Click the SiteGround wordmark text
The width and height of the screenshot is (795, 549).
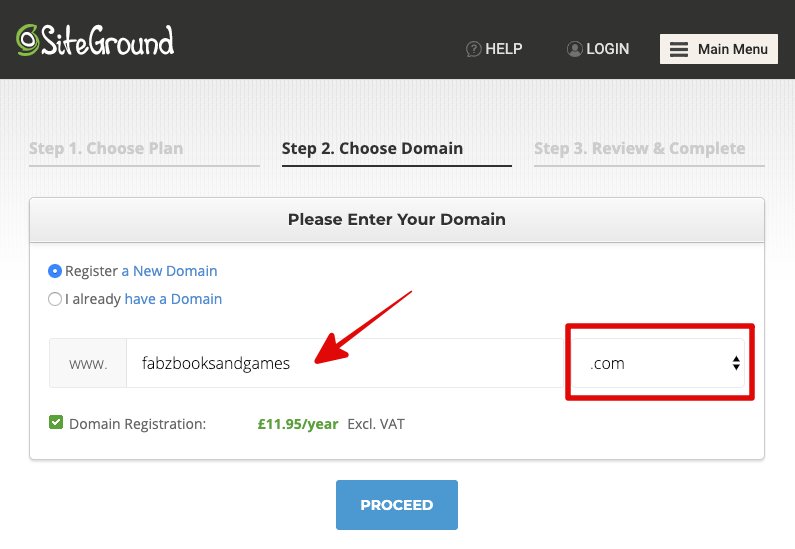(x=107, y=41)
